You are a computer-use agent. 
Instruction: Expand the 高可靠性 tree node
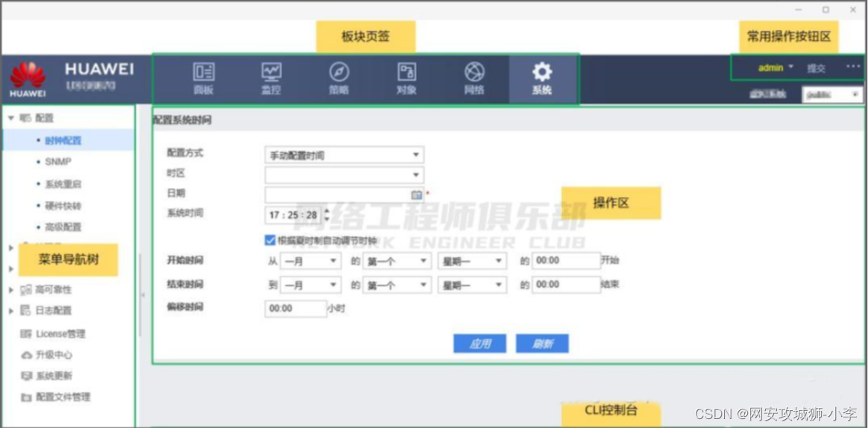[x=10, y=289]
